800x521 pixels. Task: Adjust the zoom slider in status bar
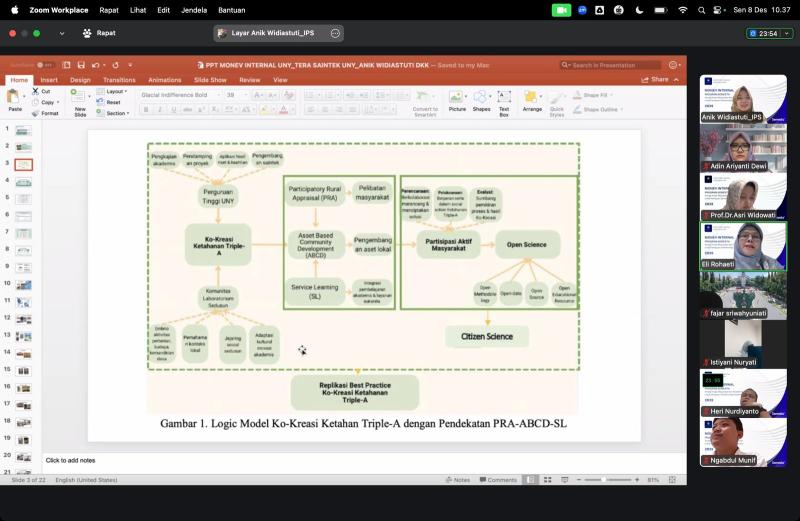[x=603, y=480]
